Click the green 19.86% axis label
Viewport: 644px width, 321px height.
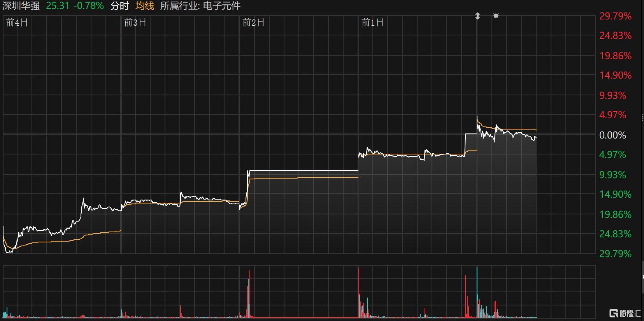(x=615, y=214)
